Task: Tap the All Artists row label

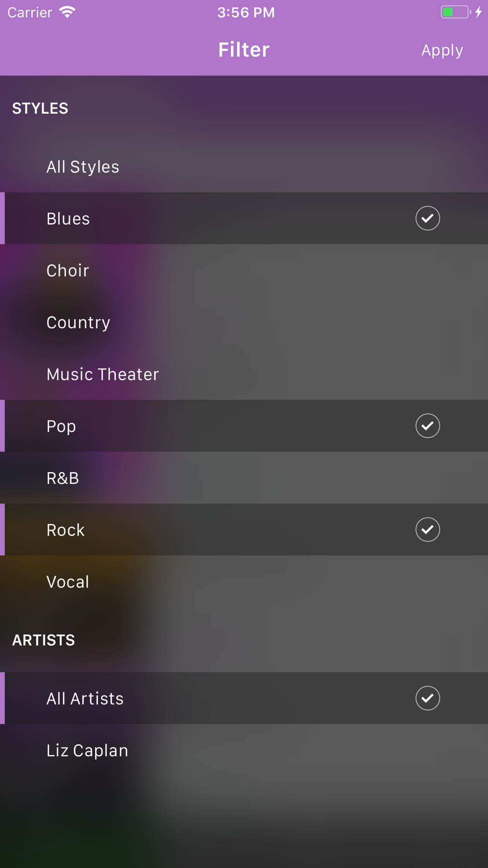Action: (85, 699)
